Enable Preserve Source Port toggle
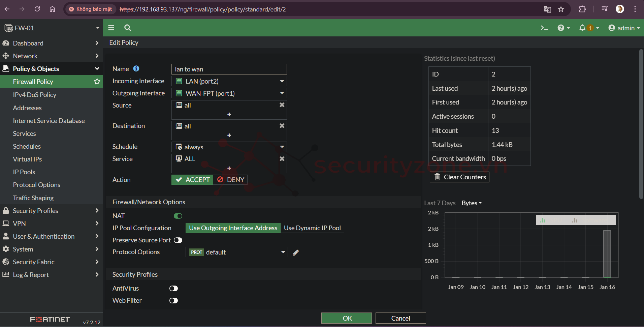 tap(178, 240)
